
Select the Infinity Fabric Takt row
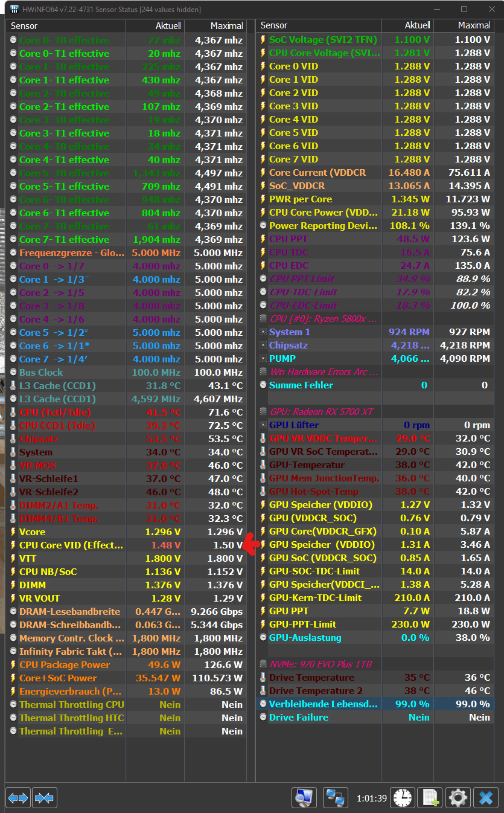tap(127, 652)
